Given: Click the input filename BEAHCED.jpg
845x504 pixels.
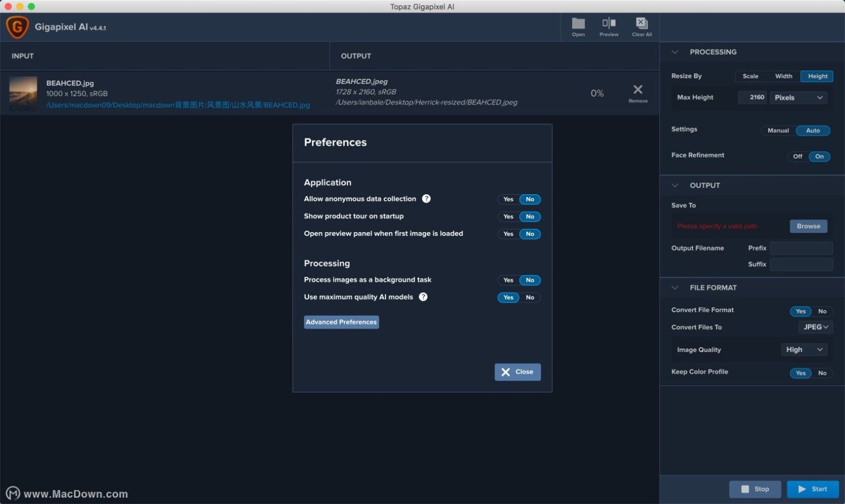Looking at the screenshot, I should tap(70, 83).
